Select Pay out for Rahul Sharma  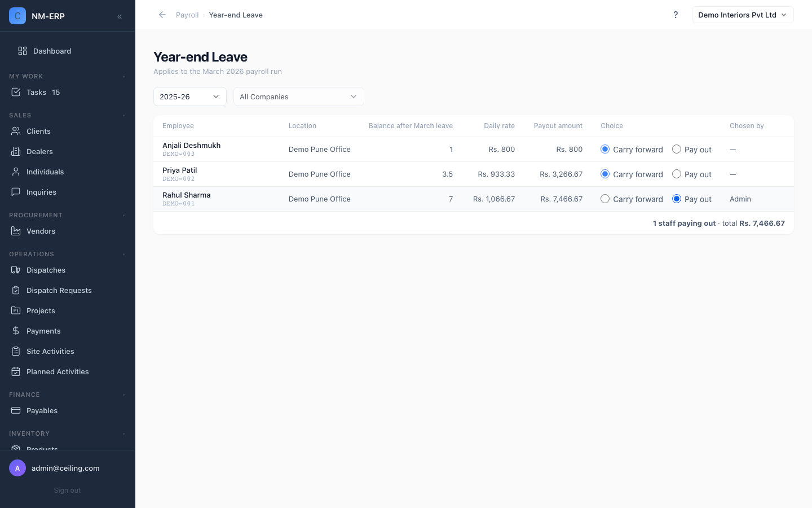click(677, 199)
